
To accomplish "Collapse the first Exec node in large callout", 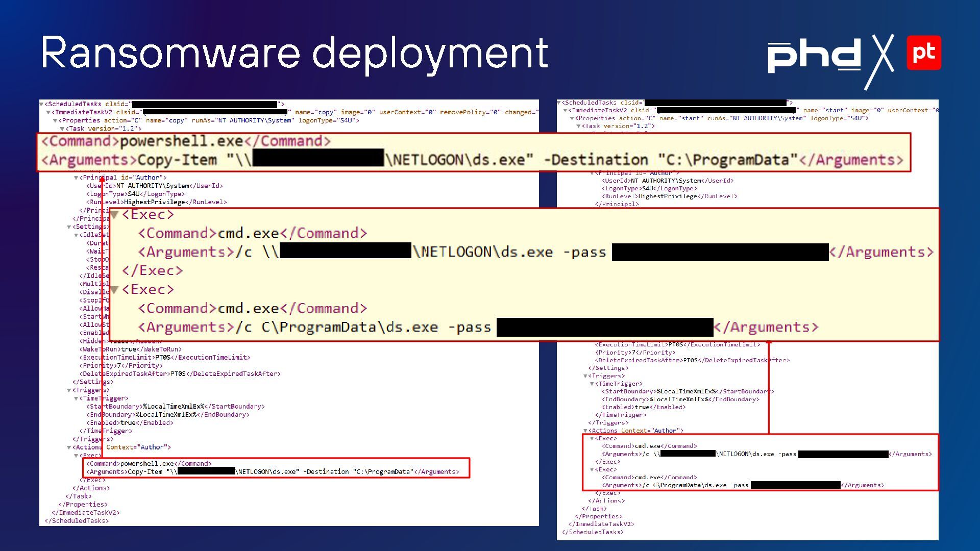I will 115,215.
